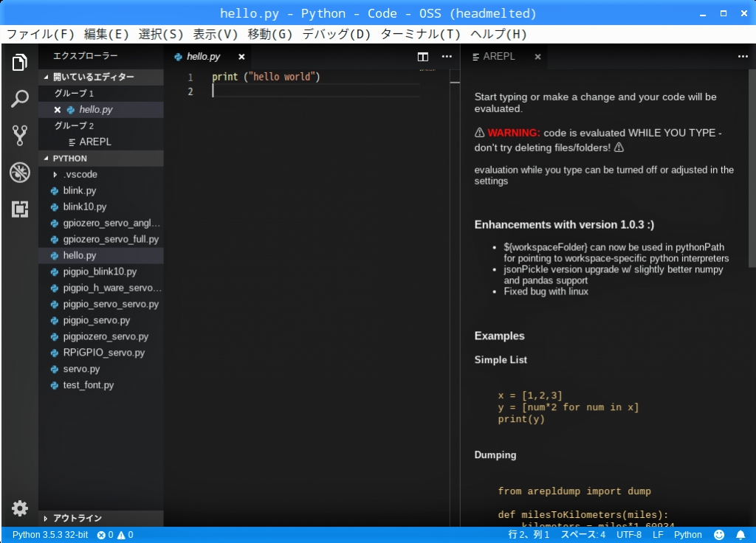
Task: Select hello.py in the PYTHON folder tree
Action: (x=100, y=256)
